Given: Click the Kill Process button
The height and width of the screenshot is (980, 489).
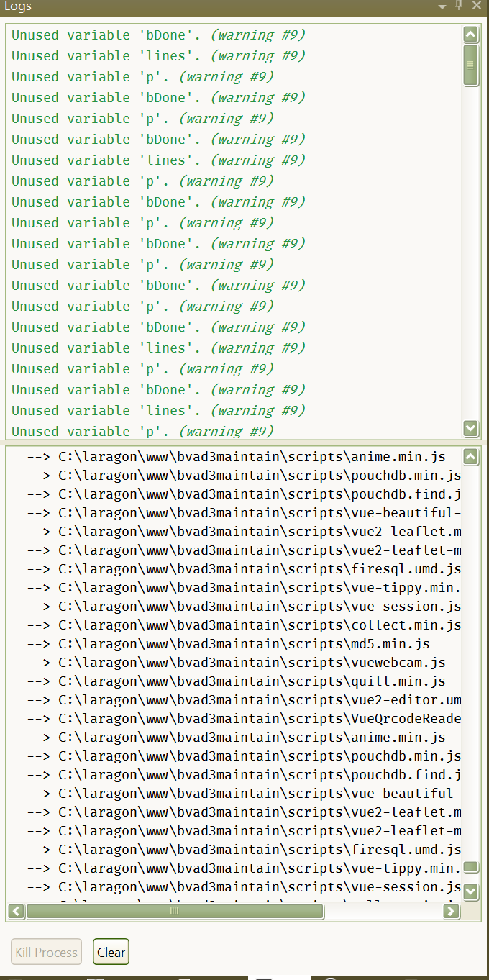Looking at the screenshot, I should (x=46, y=952).
